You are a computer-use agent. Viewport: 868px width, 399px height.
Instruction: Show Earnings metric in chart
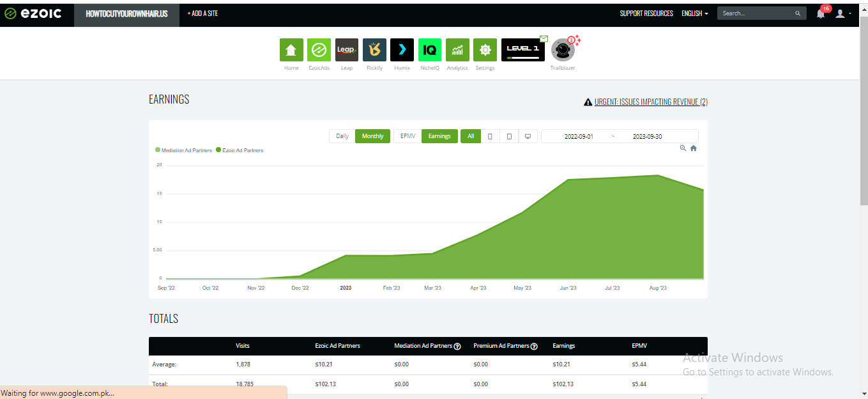439,136
